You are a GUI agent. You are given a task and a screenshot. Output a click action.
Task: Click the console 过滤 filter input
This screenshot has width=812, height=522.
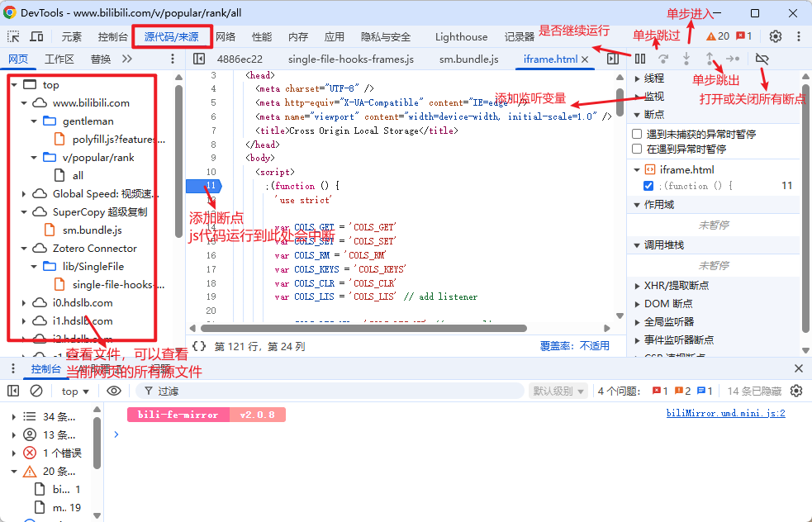[331, 391]
